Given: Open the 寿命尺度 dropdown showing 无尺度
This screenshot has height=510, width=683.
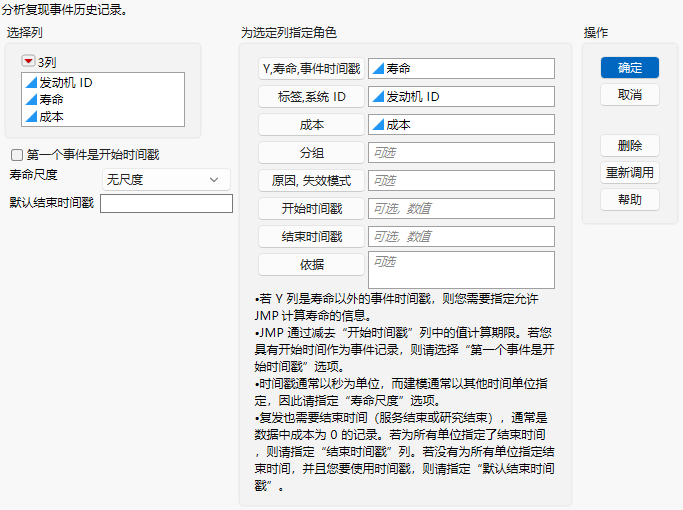Looking at the screenshot, I should tap(166, 179).
